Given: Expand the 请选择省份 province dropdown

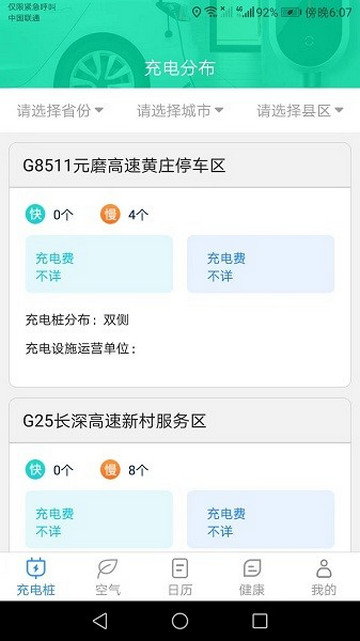Looking at the screenshot, I should (60, 110).
